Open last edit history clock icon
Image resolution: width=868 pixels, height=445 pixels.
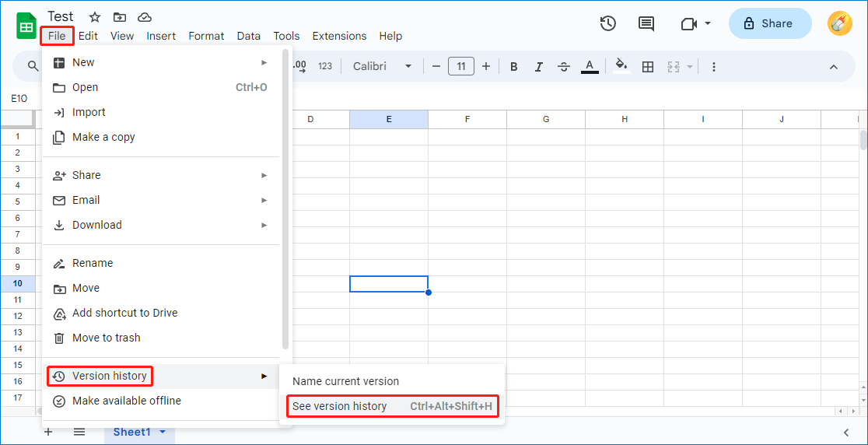click(608, 23)
